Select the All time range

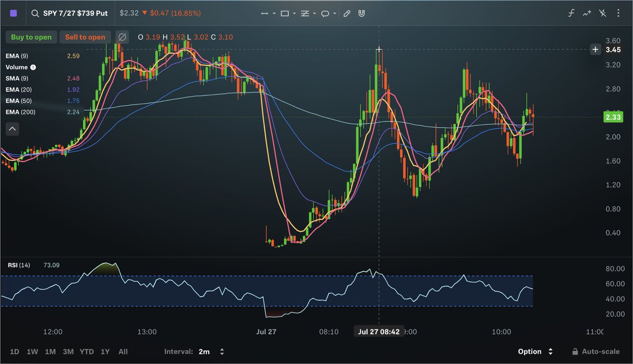click(x=123, y=351)
